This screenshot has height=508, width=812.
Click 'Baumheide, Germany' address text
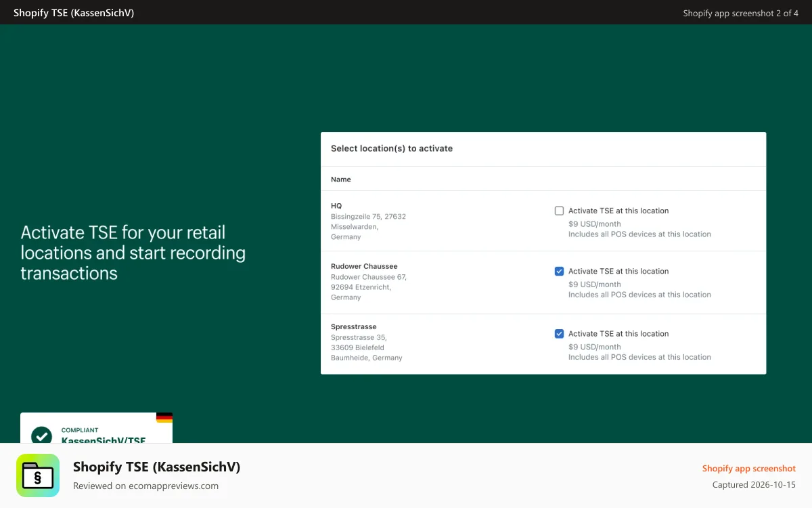tap(367, 358)
